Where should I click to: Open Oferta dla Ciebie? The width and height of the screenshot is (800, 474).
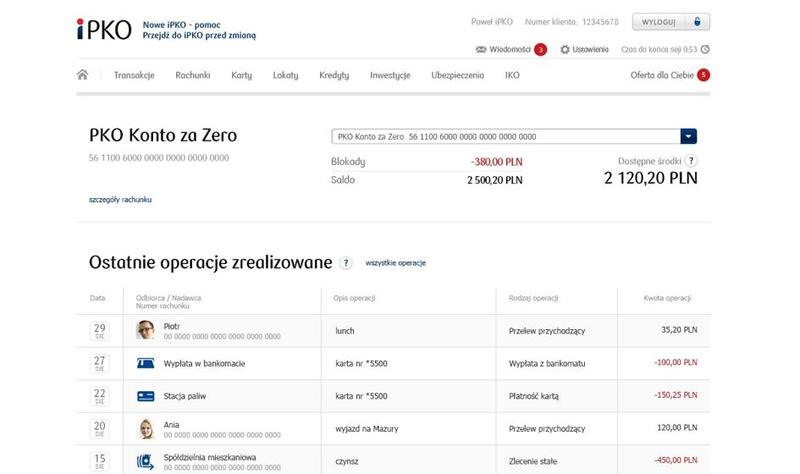pos(662,75)
